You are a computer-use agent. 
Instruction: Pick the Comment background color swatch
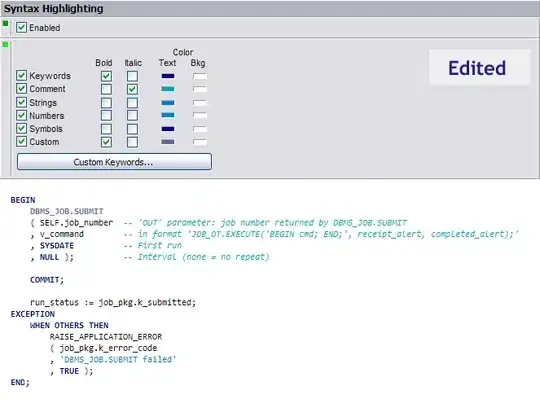(x=200, y=89)
